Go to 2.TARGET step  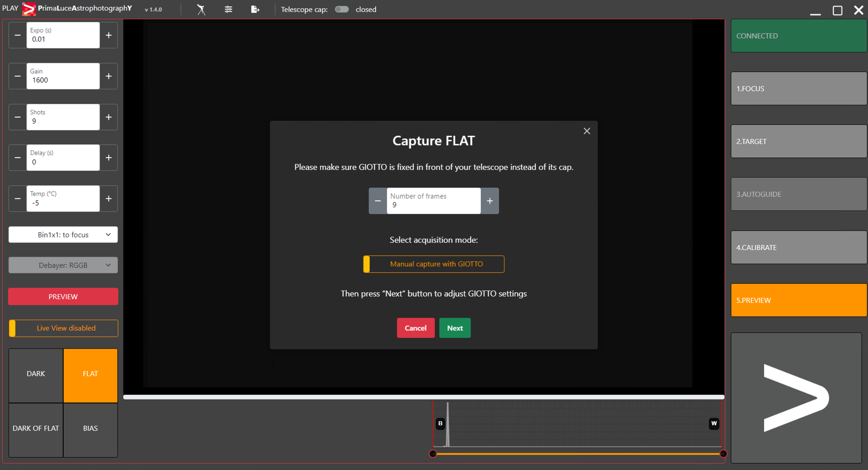[x=799, y=141]
